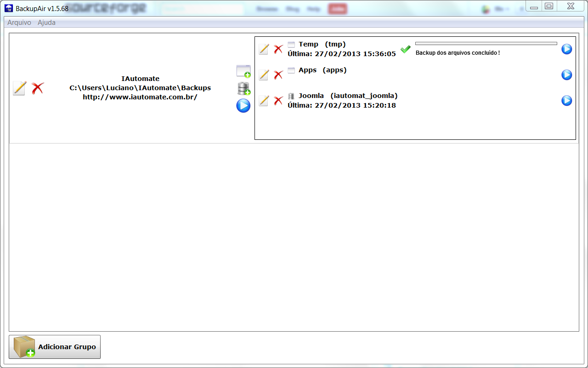Screen dimensions: 588x368
Task: Edit the Temp (tmp) backup entry
Action: (x=263, y=49)
